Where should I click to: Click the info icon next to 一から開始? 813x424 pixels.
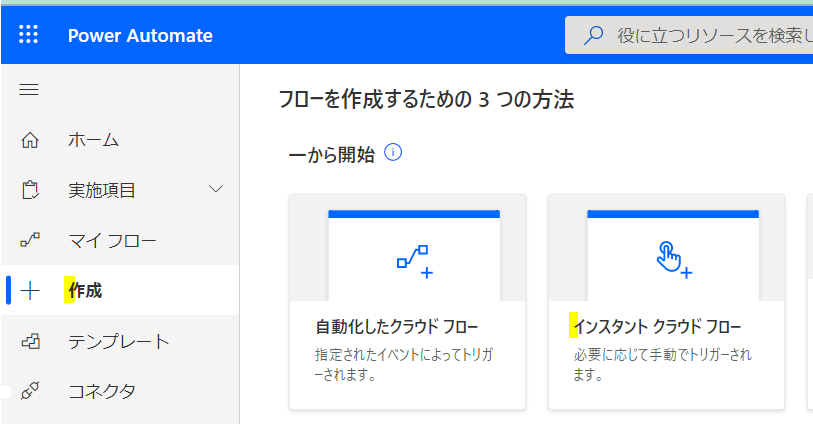[393, 153]
